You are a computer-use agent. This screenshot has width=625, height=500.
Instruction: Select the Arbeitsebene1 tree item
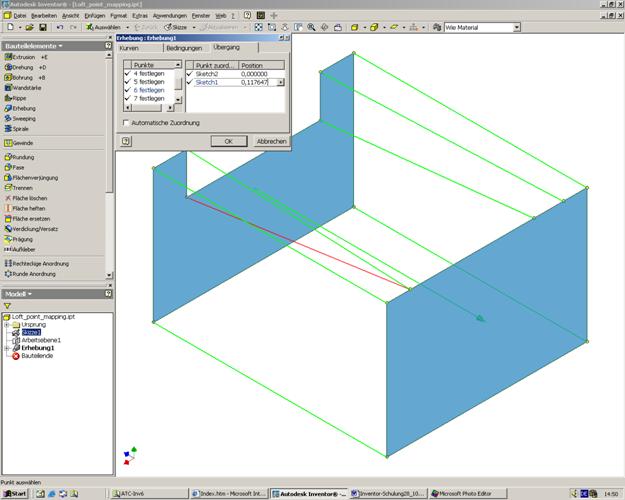36,340
